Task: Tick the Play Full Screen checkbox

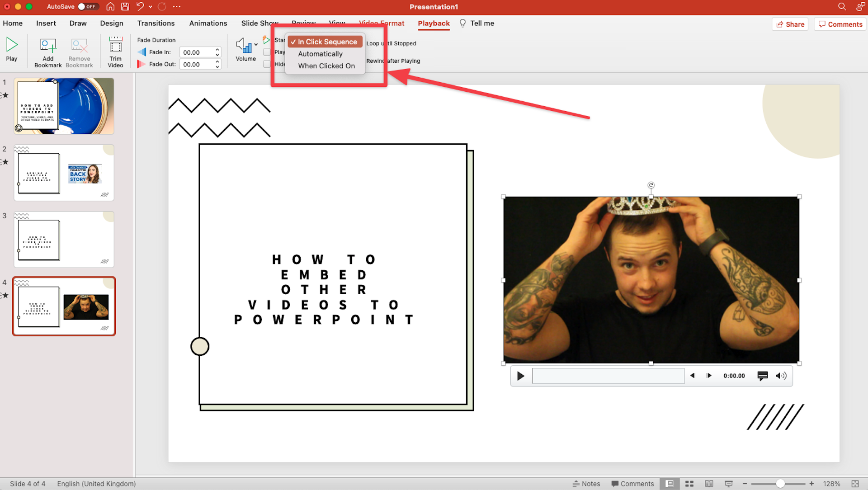Action: (x=267, y=52)
